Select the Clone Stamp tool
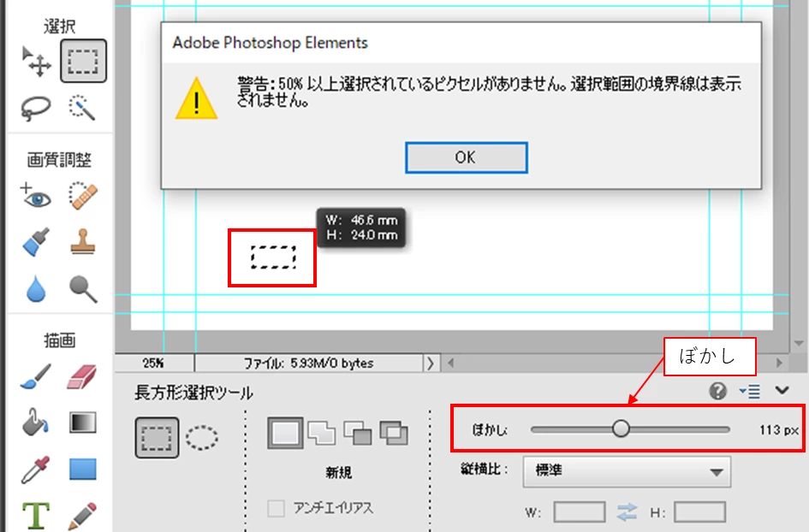 pyautogui.click(x=83, y=241)
